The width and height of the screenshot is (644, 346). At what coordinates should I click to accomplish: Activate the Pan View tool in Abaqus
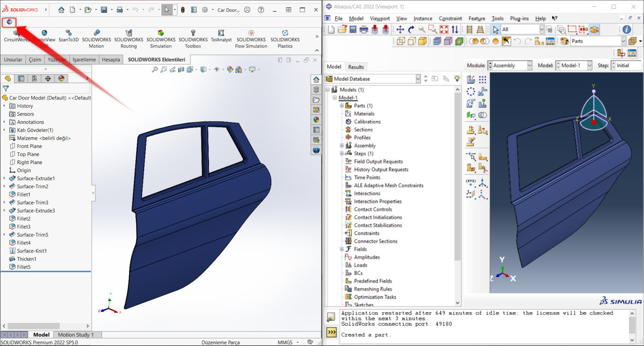[400, 29]
